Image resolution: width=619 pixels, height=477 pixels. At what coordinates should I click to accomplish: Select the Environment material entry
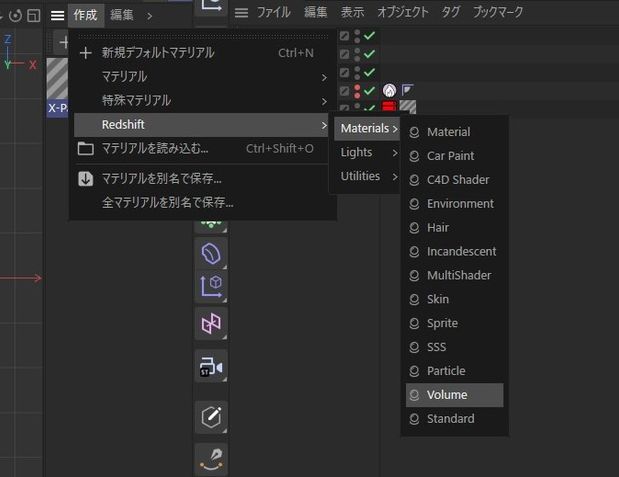454,204
